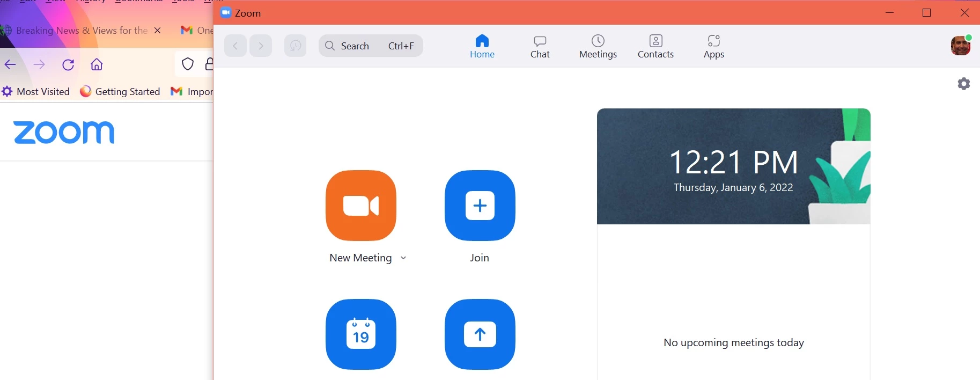Close the Zoom window
Viewport: 980px width, 380px height.
(964, 12)
